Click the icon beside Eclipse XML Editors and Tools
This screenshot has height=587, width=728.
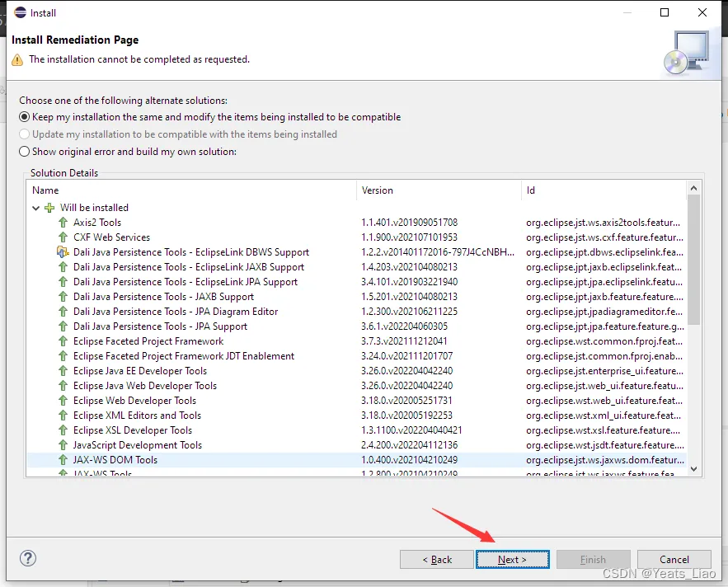click(63, 416)
